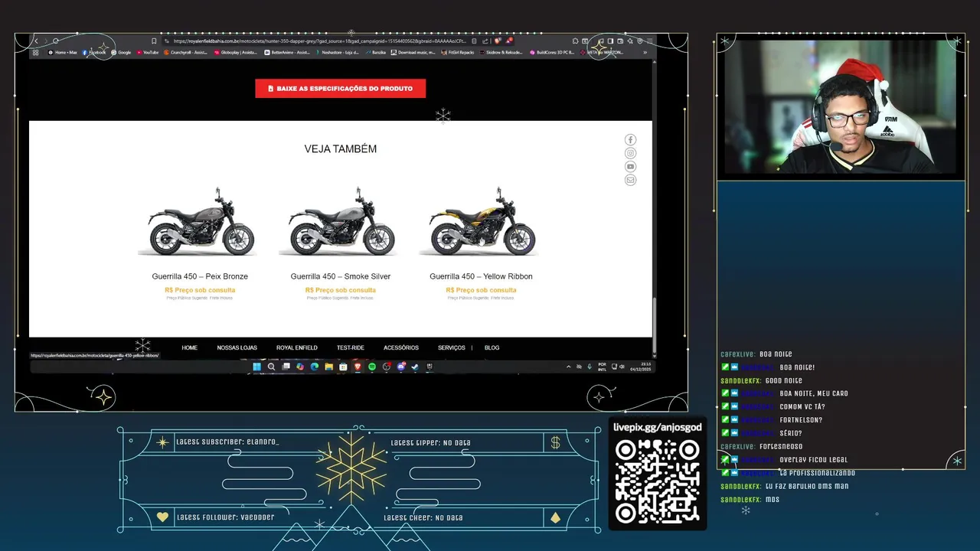Image resolution: width=980 pixels, height=551 pixels.
Task: Open Microsoft Store from the taskbar
Action: point(343,367)
